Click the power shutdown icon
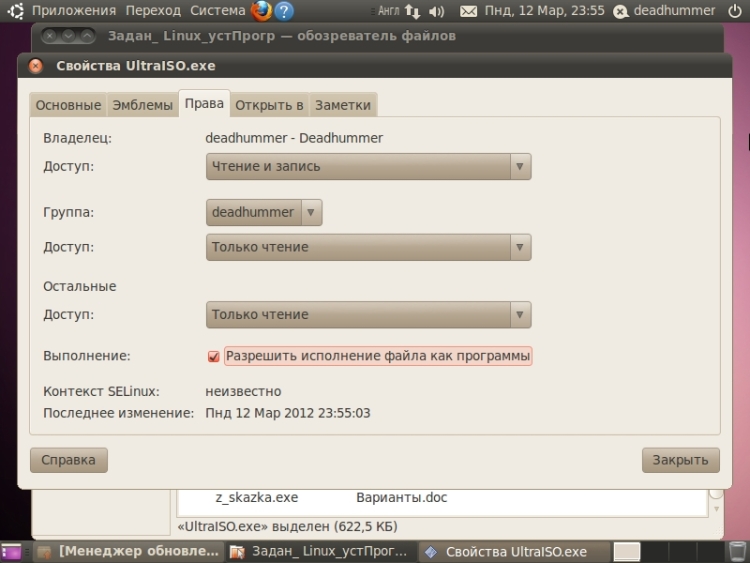Viewport: 750px width, 563px height. [735, 11]
